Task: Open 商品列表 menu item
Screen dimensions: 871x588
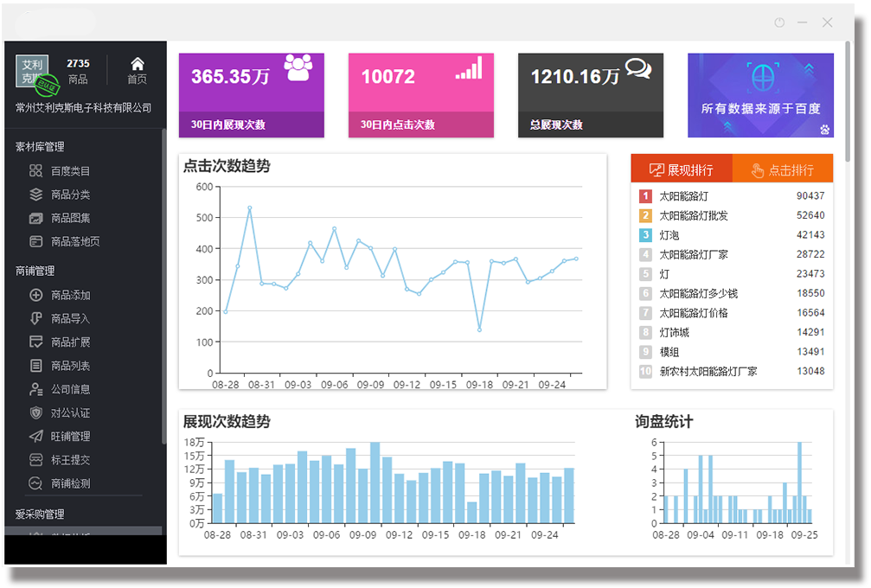Action: coord(69,366)
